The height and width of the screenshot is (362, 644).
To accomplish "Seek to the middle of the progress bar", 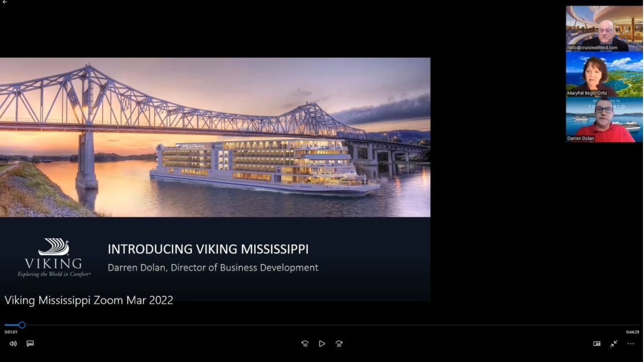I will point(322,325).
